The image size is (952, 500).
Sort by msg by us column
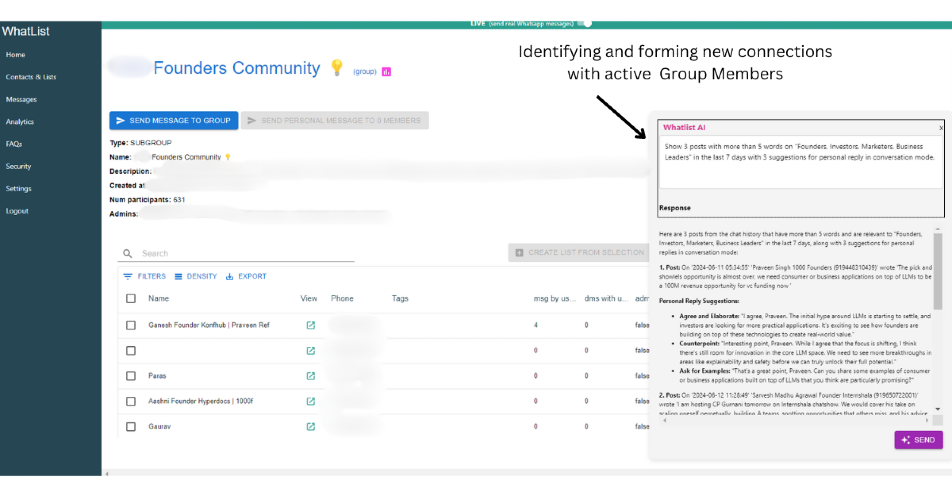[x=555, y=299]
